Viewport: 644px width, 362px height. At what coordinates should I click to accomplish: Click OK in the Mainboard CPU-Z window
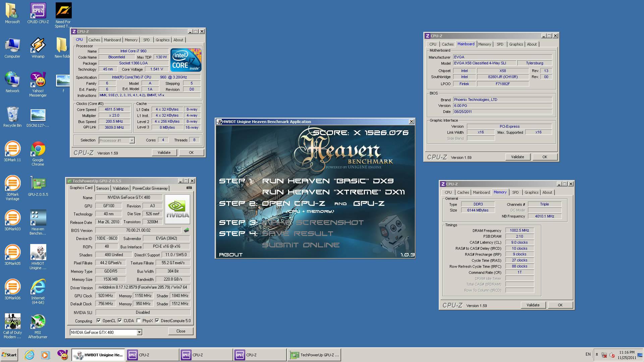[x=545, y=157]
